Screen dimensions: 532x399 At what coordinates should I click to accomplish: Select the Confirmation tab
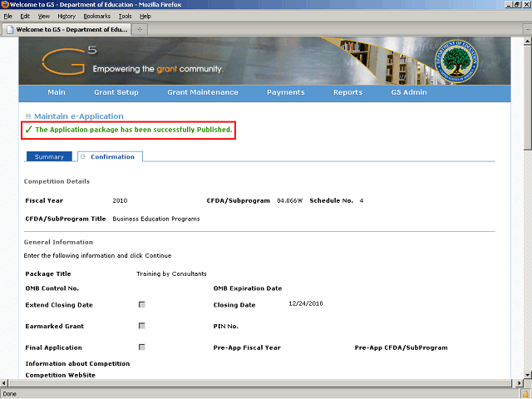[111, 157]
